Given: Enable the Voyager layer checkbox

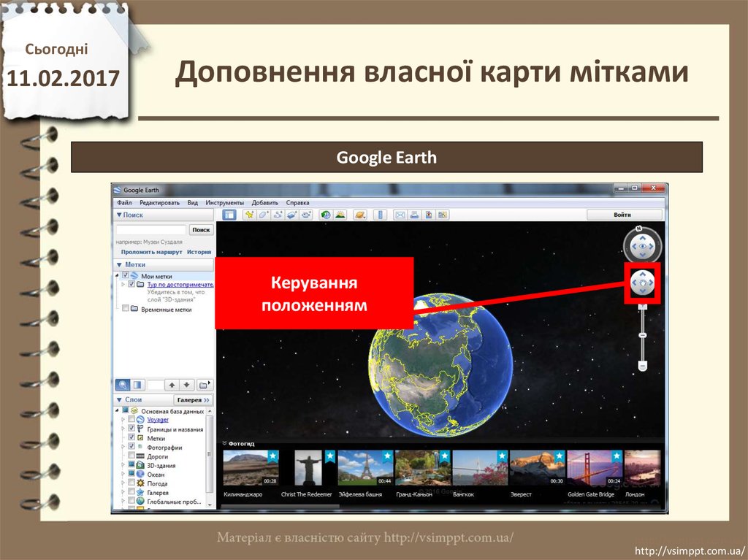Looking at the screenshot, I should tap(131, 420).
